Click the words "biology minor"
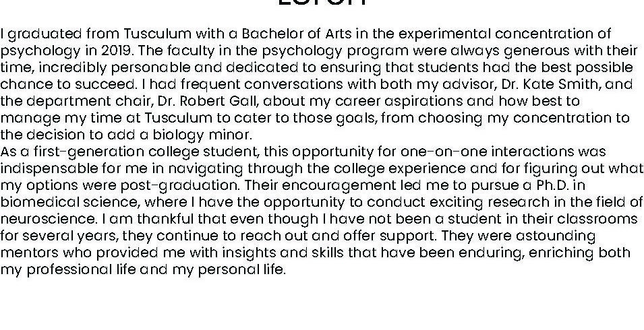The height and width of the screenshot is (330, 644). (x=206, y=135)
